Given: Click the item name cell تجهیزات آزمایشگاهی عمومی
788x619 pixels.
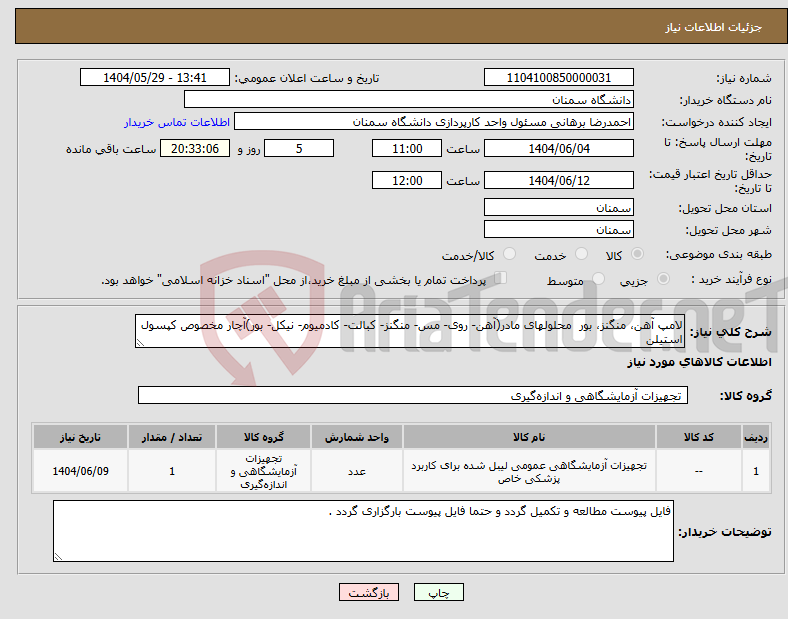Looking at the screenshot, I should tap(529, 471).
